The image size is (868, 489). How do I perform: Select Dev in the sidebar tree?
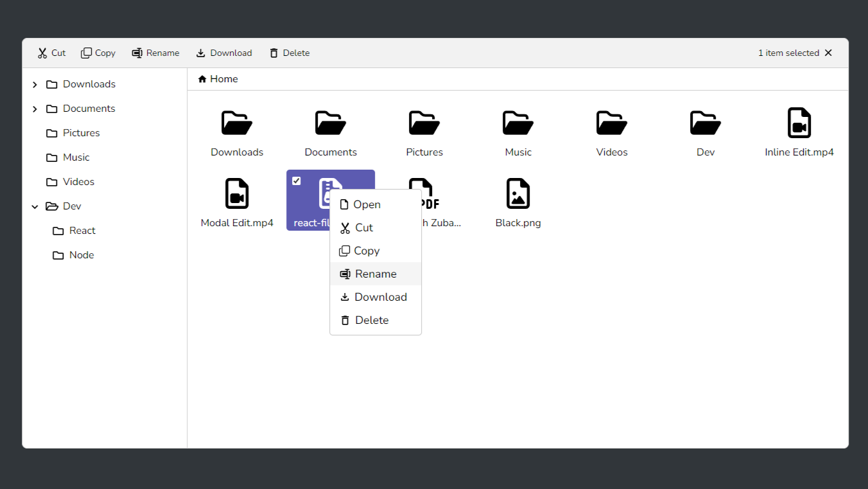pyautogui.click(x=72, y=206)
